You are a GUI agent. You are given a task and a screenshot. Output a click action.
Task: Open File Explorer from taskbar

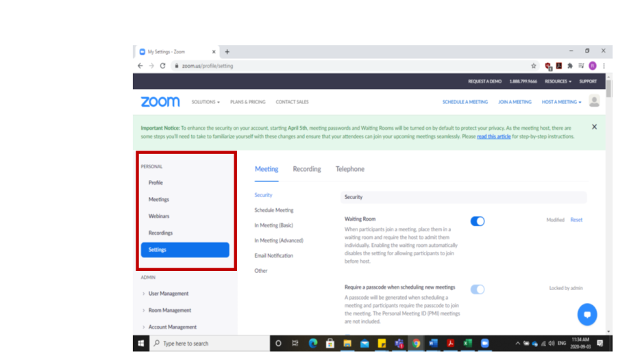click(x=347, y=343)
